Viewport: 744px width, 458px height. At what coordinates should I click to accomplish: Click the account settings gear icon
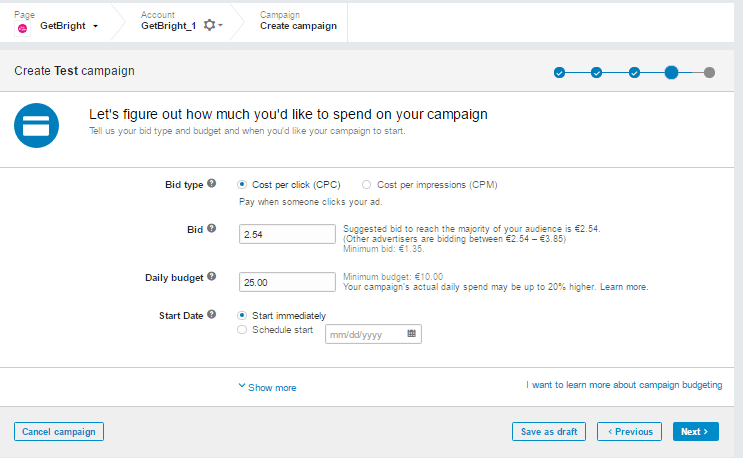[x=210, y=25]
